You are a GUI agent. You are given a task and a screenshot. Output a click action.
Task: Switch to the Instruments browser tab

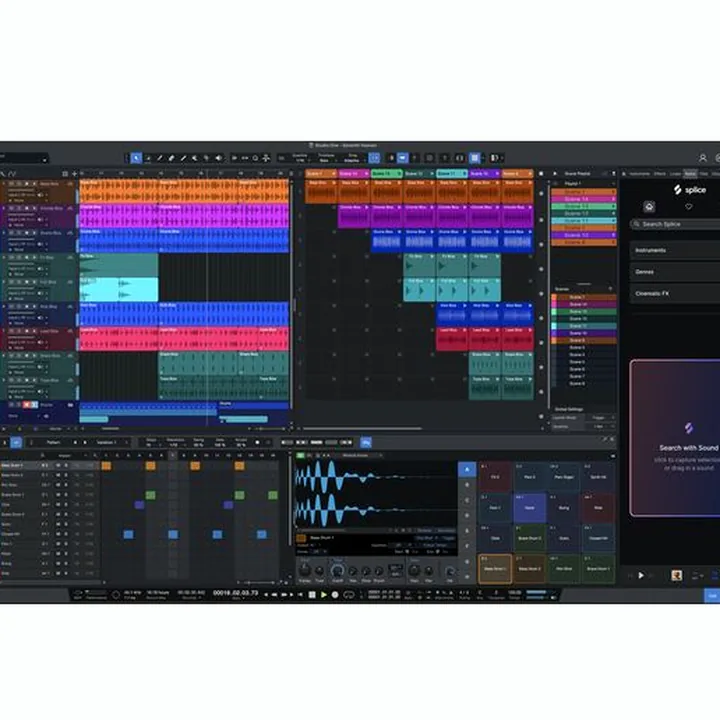(639, 174)
